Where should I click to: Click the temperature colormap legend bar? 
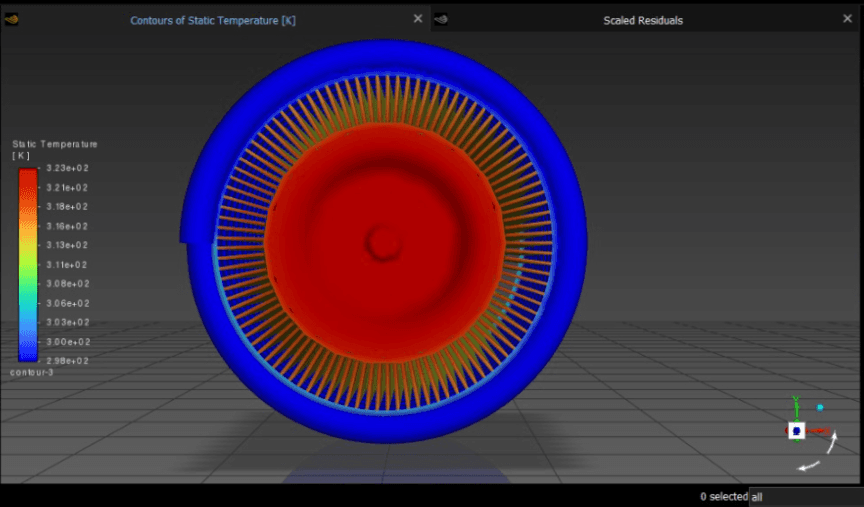point(28,265)
